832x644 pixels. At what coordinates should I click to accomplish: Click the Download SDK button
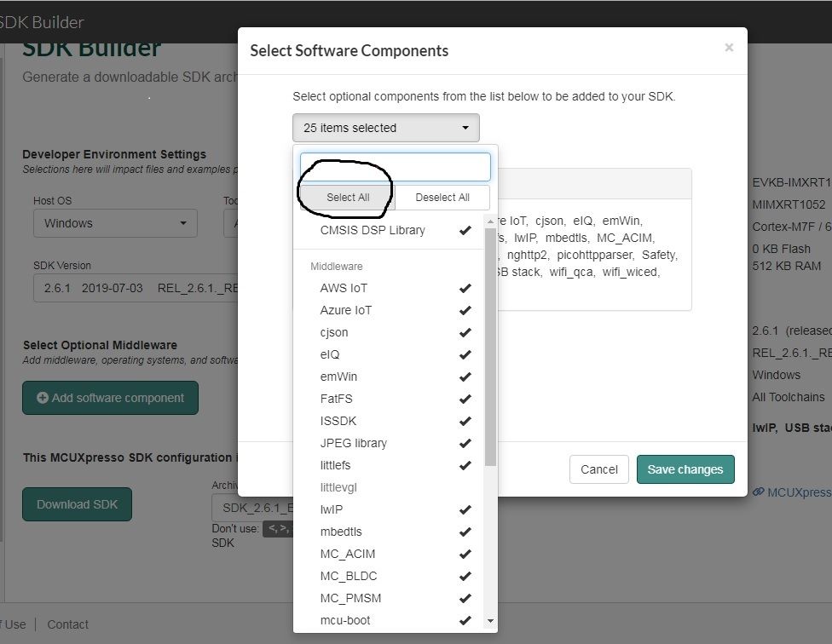click(77, 504)
